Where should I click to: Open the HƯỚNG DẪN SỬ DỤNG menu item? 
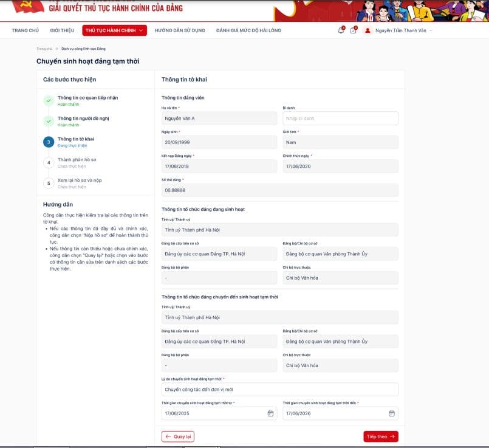(180, 30)
